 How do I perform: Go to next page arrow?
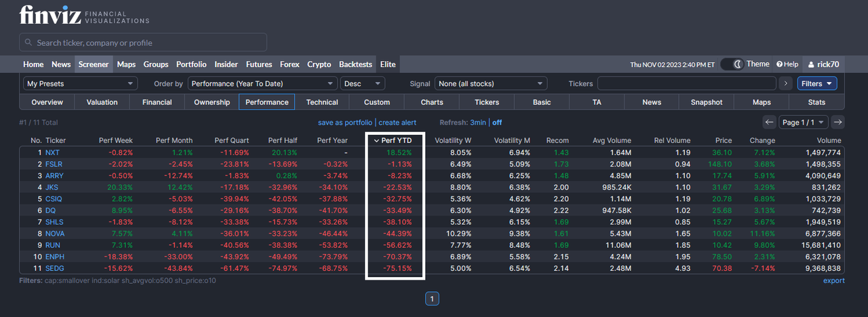[x=838, y=122]
